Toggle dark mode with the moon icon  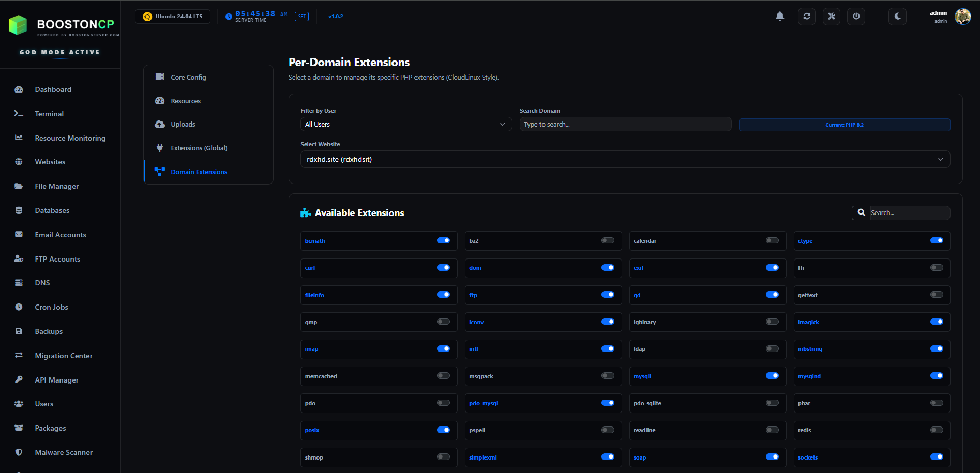point(897,16)
